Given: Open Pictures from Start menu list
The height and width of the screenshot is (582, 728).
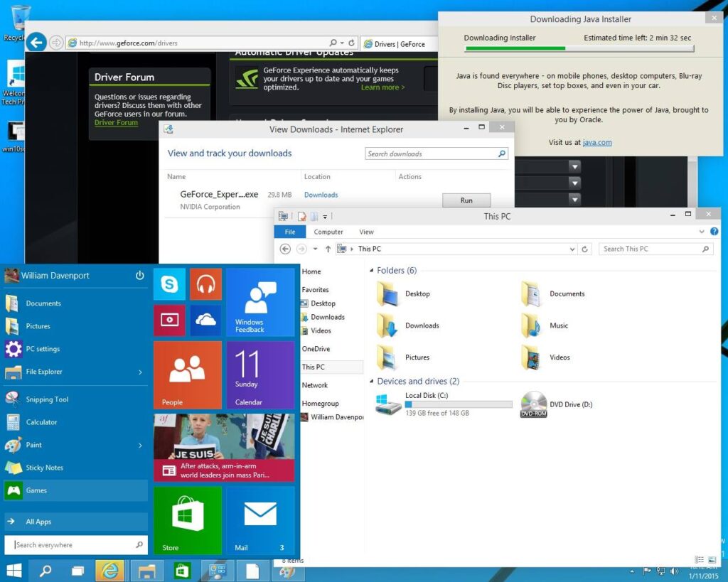Looking at the screenshot, I should click(74, 325).
